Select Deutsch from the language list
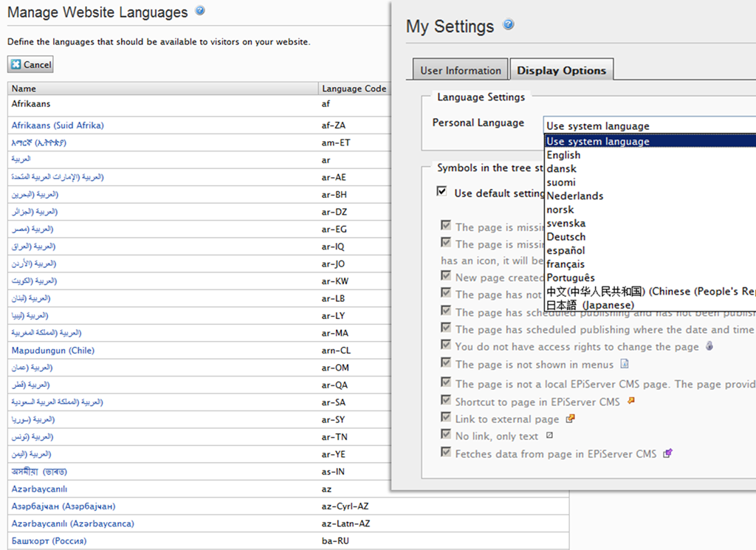This screenshot has height=550, width=756. point(566,237)
